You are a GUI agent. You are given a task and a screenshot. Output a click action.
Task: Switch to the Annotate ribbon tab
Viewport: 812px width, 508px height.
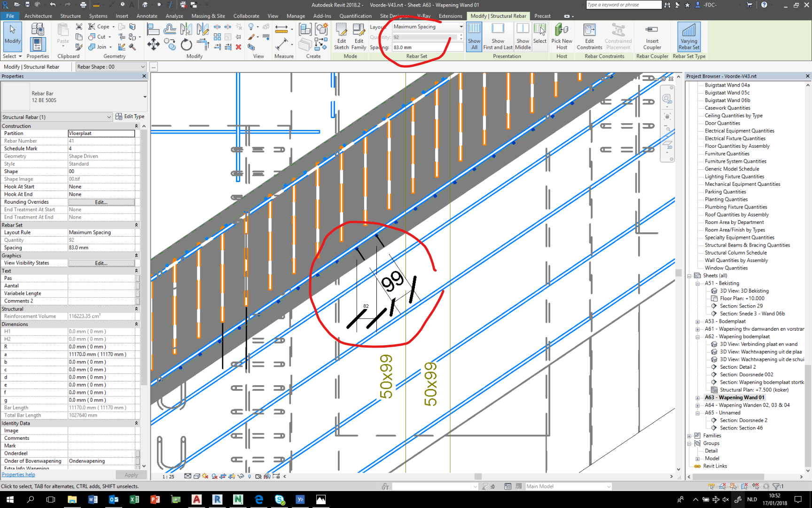coord(147,16)
